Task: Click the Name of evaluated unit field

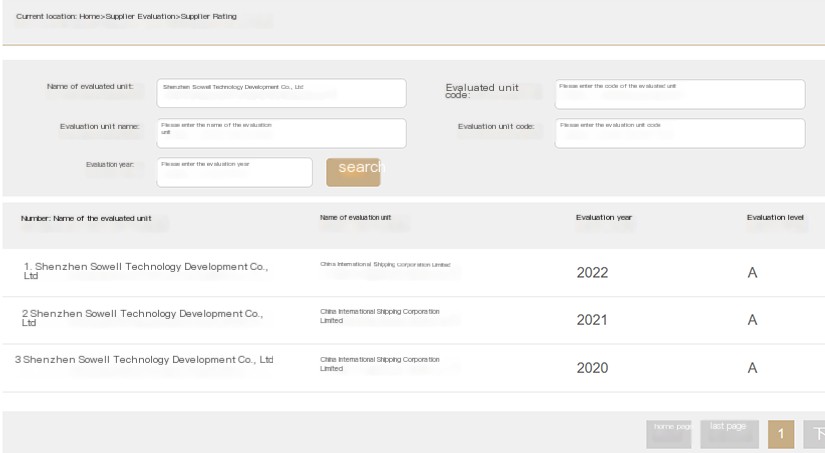Action: point(281,93)
